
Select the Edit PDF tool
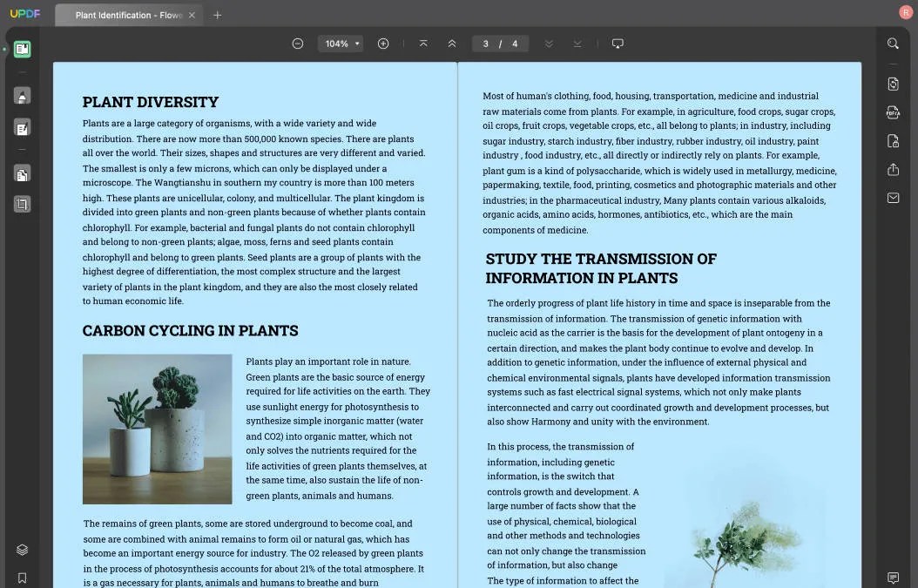(23, 127)
